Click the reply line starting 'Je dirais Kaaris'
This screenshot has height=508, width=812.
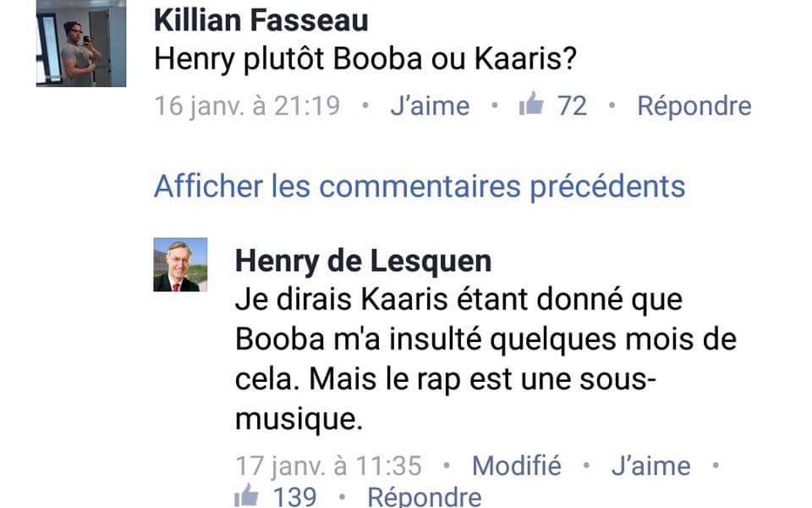tap(458, 300)
